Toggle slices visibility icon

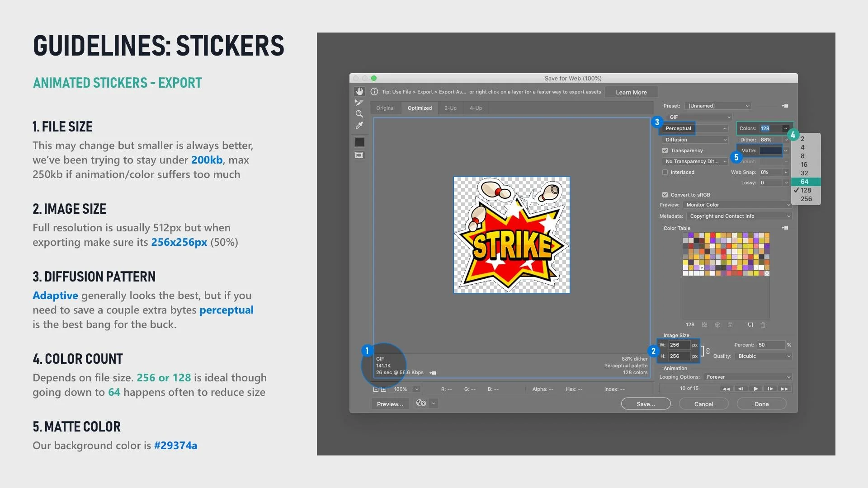point(359,155)
